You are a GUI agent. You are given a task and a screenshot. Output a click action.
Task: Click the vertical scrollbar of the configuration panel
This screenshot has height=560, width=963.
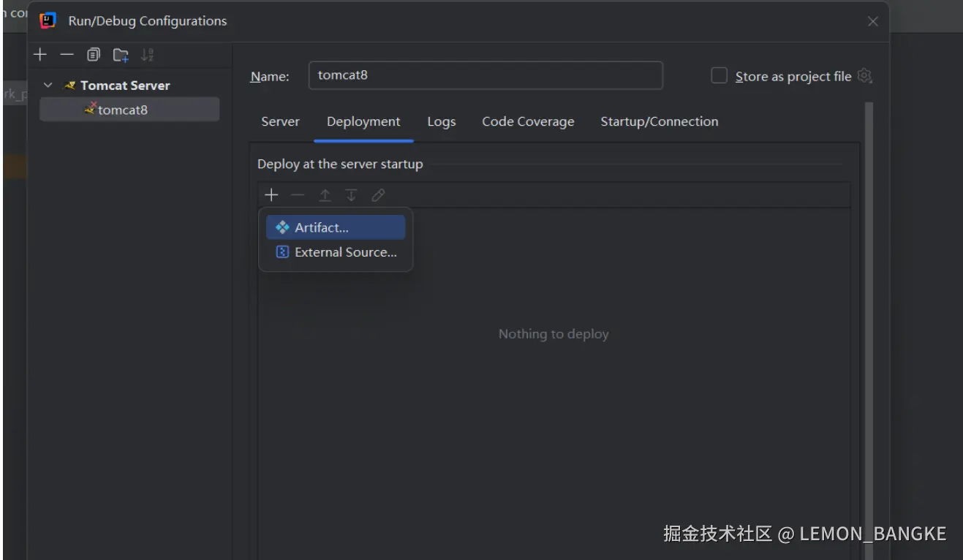click(x=869, y=329)
